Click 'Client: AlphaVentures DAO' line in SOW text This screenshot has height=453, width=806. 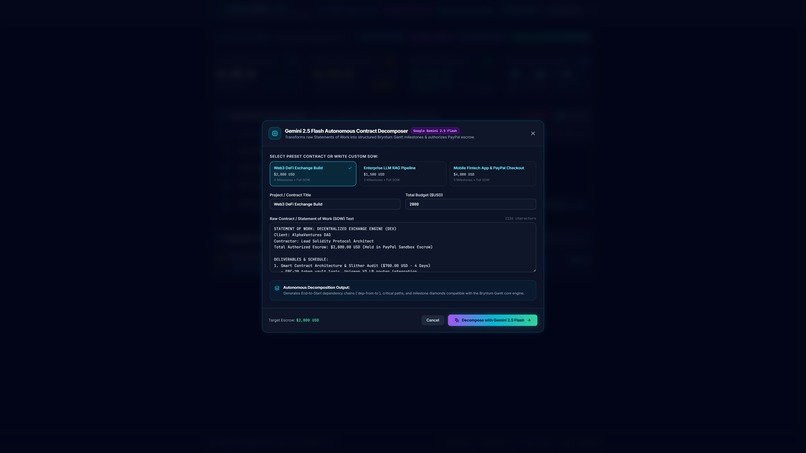click(302, 235)
